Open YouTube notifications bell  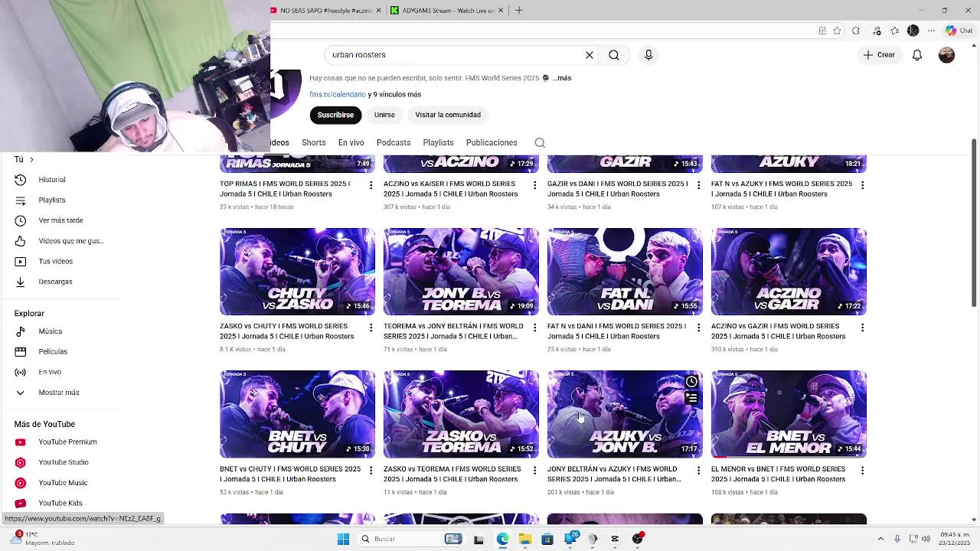pyautogui.click(x=917, y=55)
